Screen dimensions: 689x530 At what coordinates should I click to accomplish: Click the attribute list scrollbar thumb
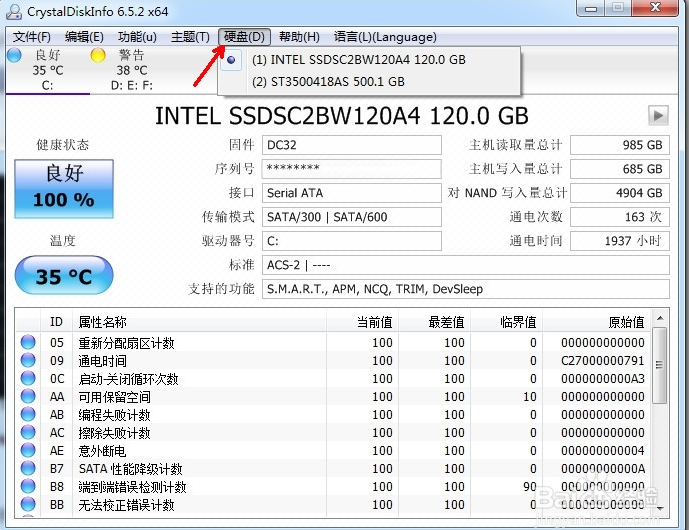click(660, 365)
